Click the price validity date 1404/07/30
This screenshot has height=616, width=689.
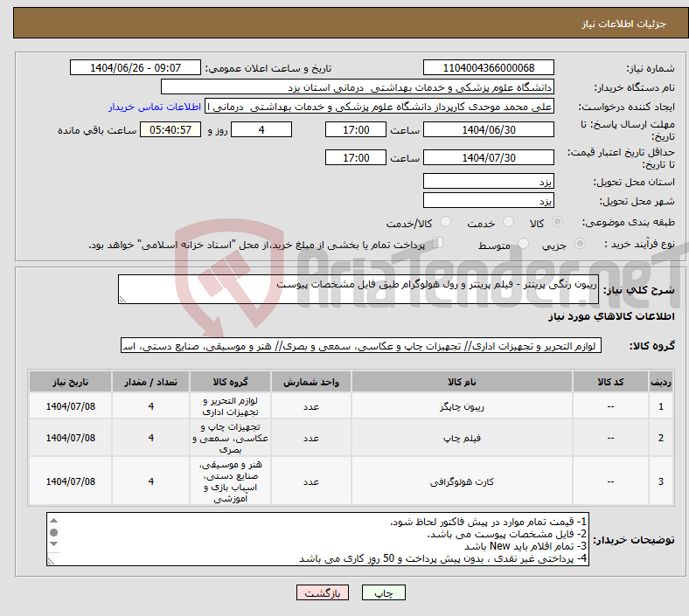click(488, 157)
